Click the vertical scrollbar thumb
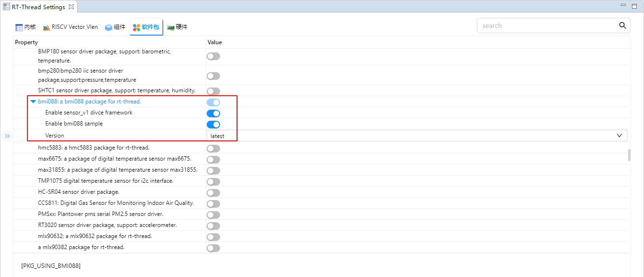 coord(629,155)
